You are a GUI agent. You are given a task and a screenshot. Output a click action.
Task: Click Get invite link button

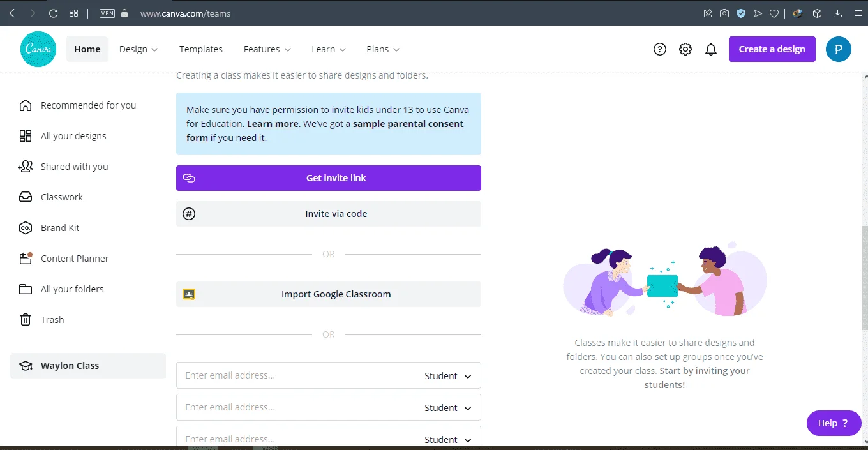(329, 178)
